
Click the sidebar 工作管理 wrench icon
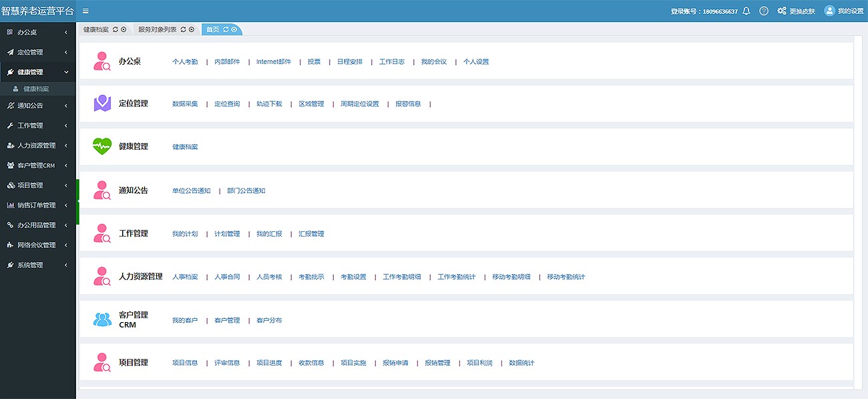coord(10,126)
